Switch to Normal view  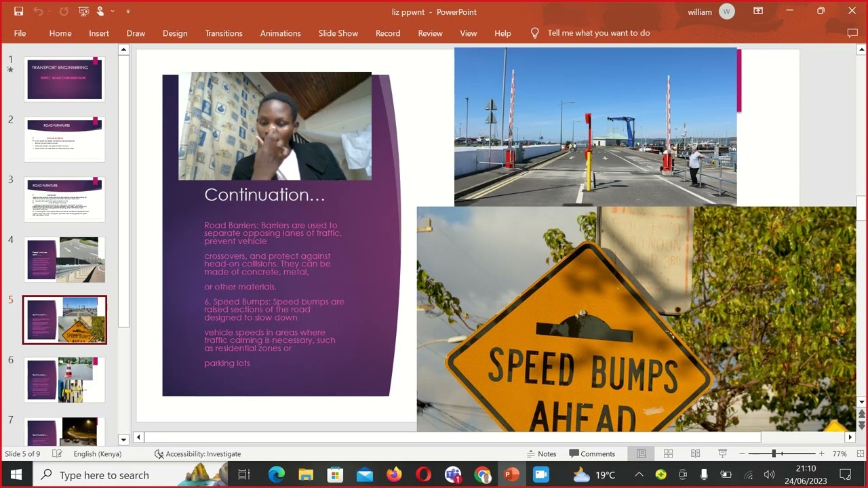(x=641, y=454)
